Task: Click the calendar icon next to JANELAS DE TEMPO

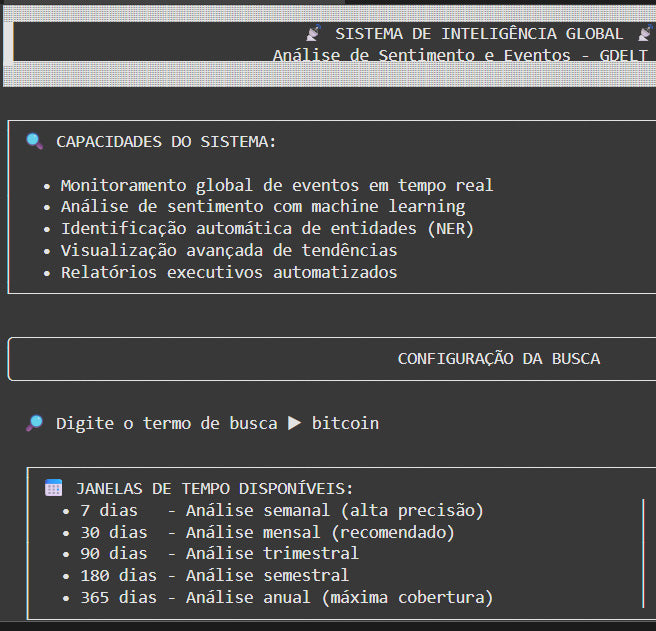Action: [x=54, y=488]
